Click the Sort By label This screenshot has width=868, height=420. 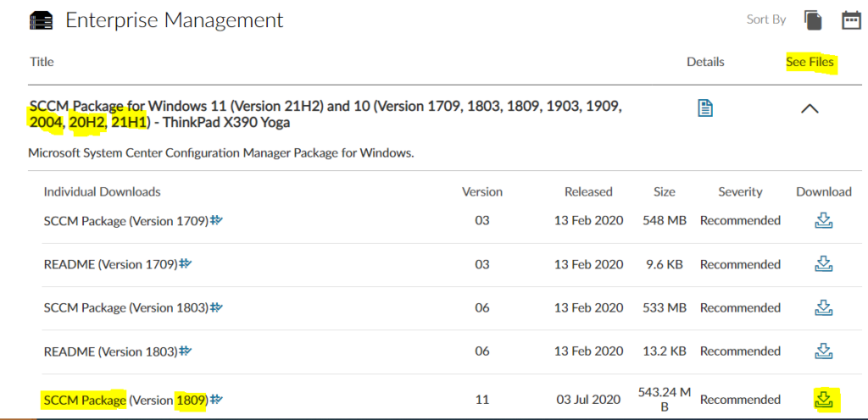pos(766,19)
